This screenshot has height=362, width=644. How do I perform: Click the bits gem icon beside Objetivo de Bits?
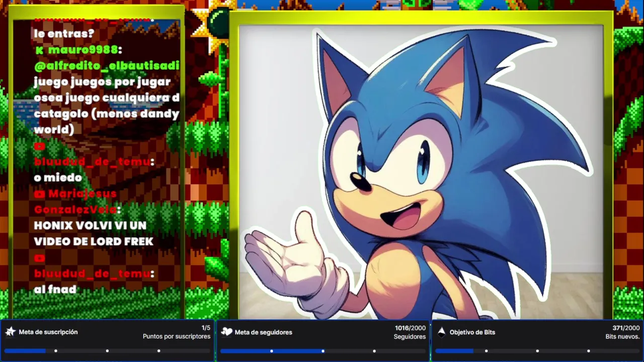441,332
